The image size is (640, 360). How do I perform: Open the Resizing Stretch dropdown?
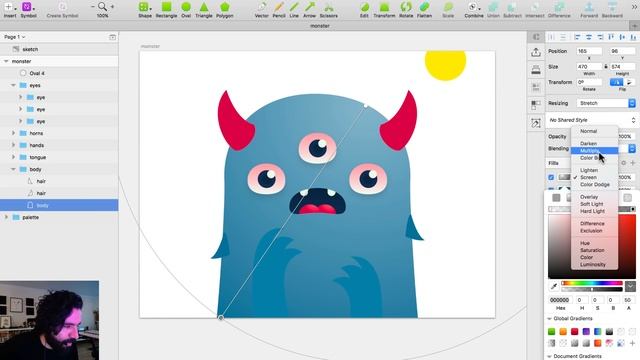click(x=606, y=103)
